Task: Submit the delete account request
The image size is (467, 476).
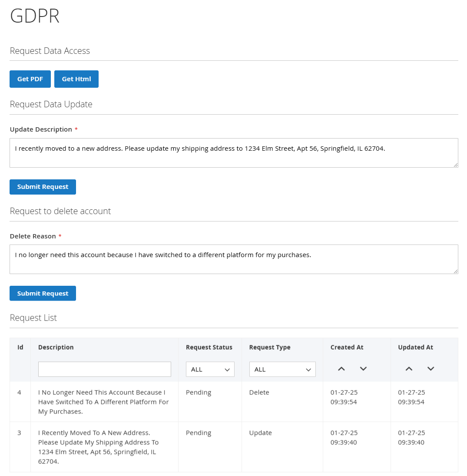Action: click(x=43, y=293)
